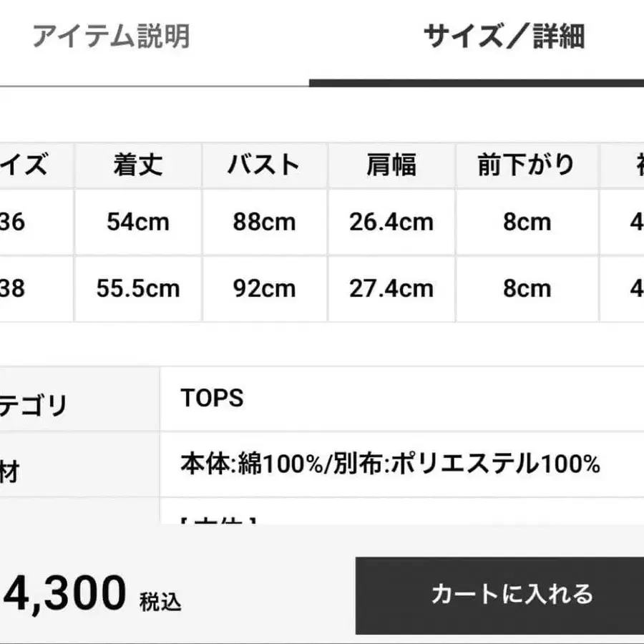
Task: Click the 前下がり column header
Action: [526, 165]
